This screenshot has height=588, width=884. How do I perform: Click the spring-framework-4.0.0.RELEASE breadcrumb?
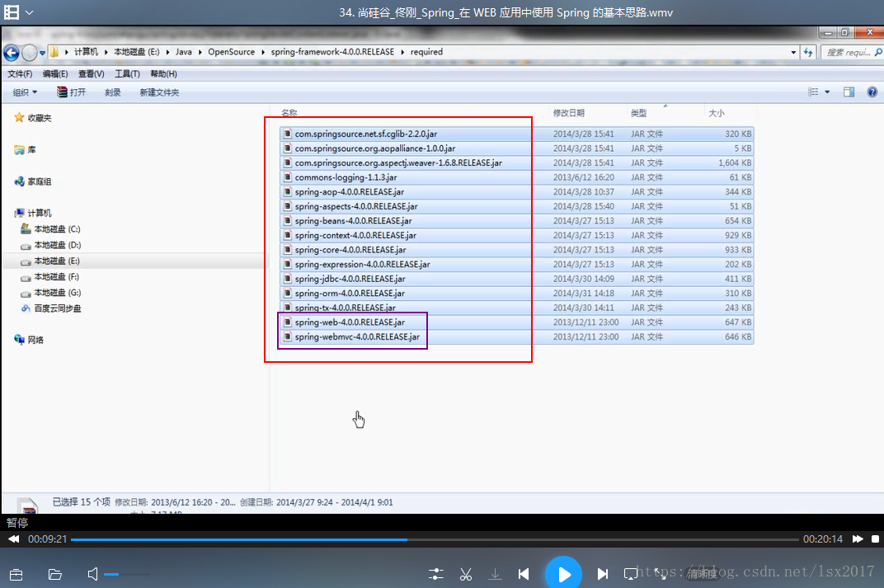point(332,52)
